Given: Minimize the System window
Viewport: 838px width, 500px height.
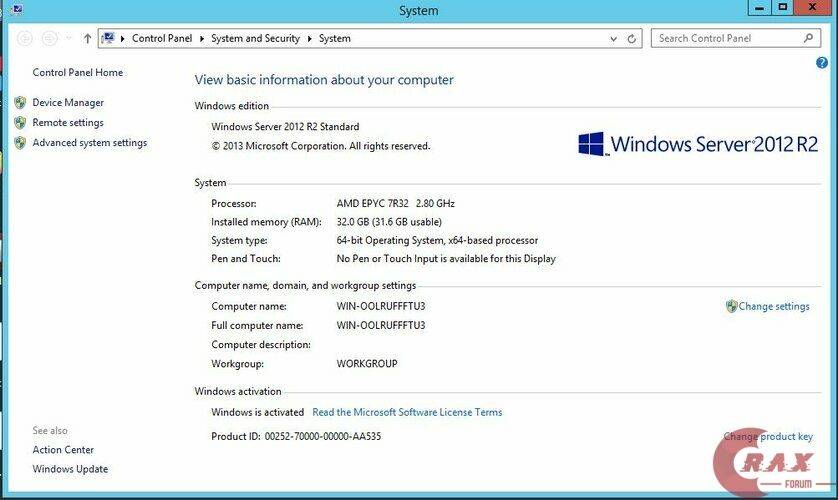Looking at the screenshot, I should pos(759,7).
